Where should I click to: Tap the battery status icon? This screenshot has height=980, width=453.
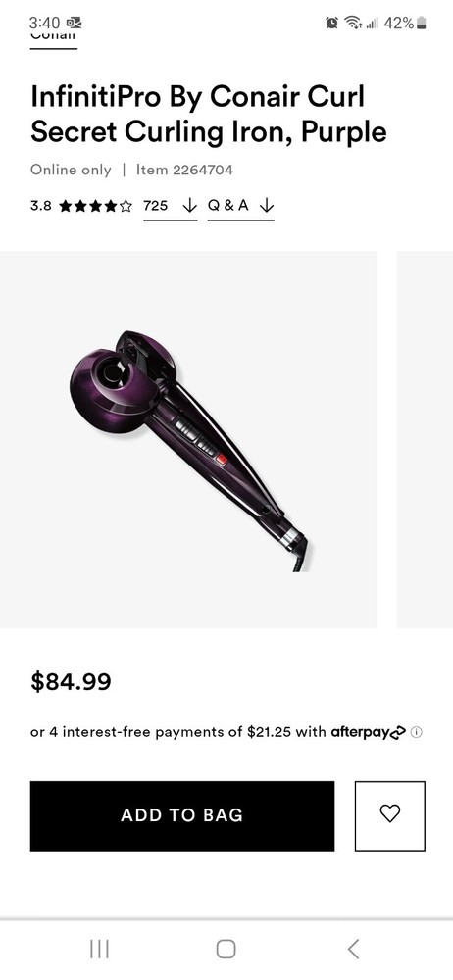pyautogui.click(x=421, y=24)
